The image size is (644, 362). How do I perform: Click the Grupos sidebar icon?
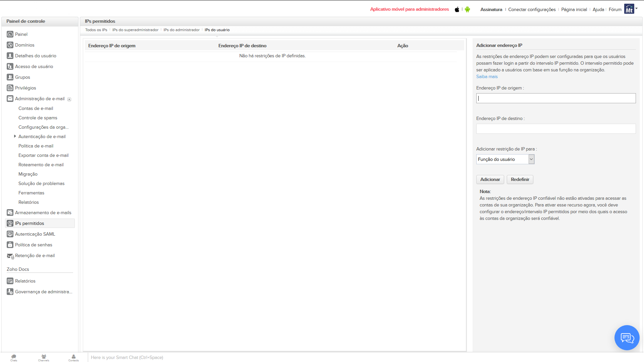tap(10, 77)
